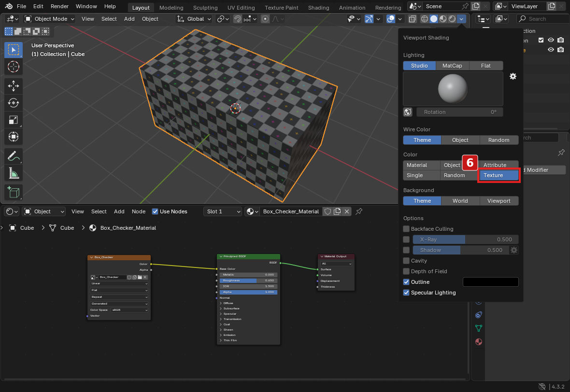Open viewport shading options arrow

[461, 19]
